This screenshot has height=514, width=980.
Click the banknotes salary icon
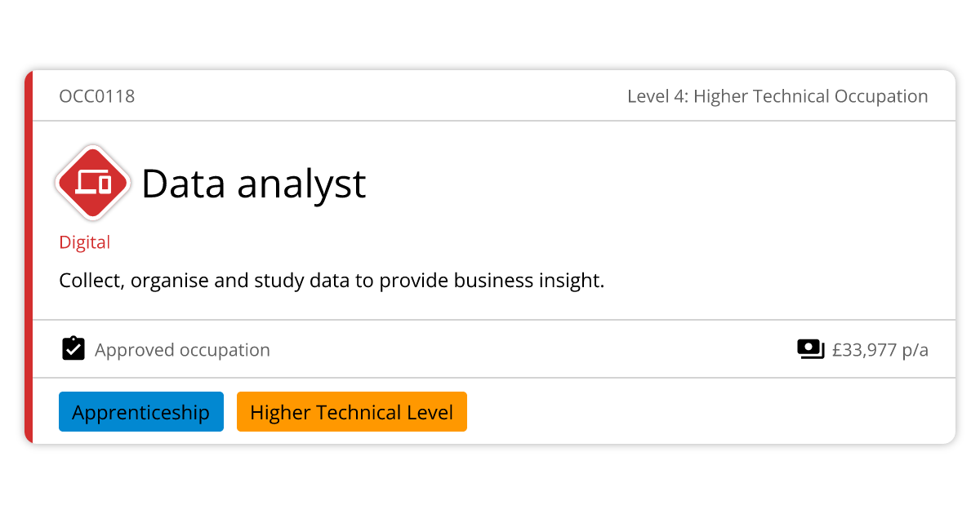tap(810, 349)
